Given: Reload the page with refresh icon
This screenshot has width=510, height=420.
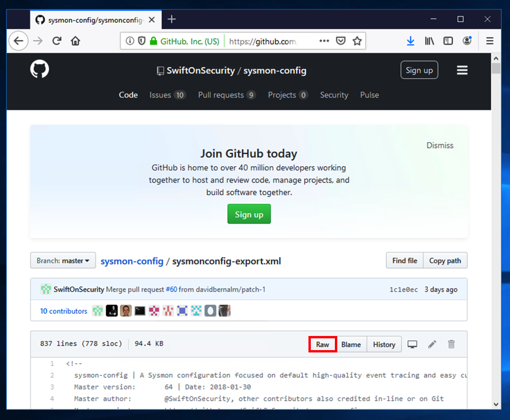Looking at the screenshot, I should tap(57, 41).
